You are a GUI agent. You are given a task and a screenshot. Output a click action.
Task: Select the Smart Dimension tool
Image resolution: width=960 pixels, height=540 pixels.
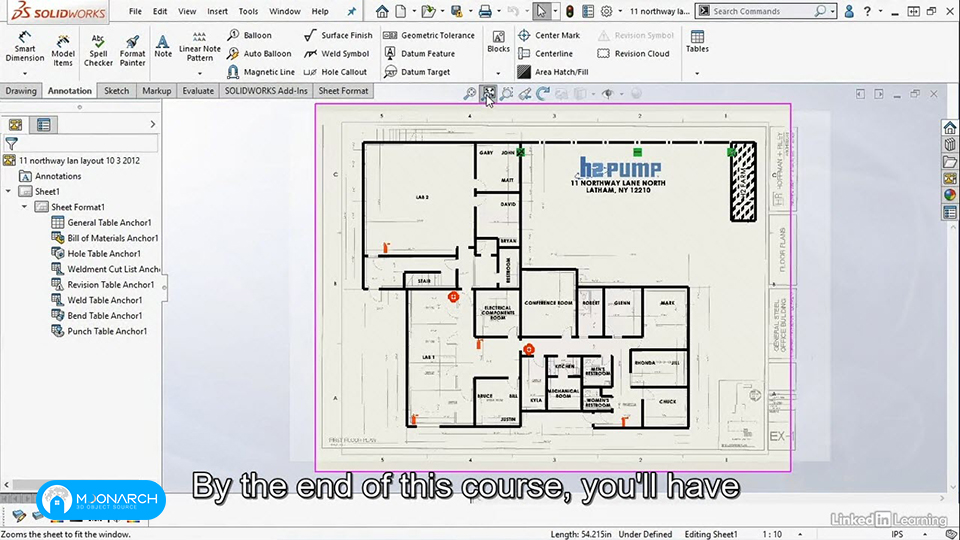coord(24,47)
